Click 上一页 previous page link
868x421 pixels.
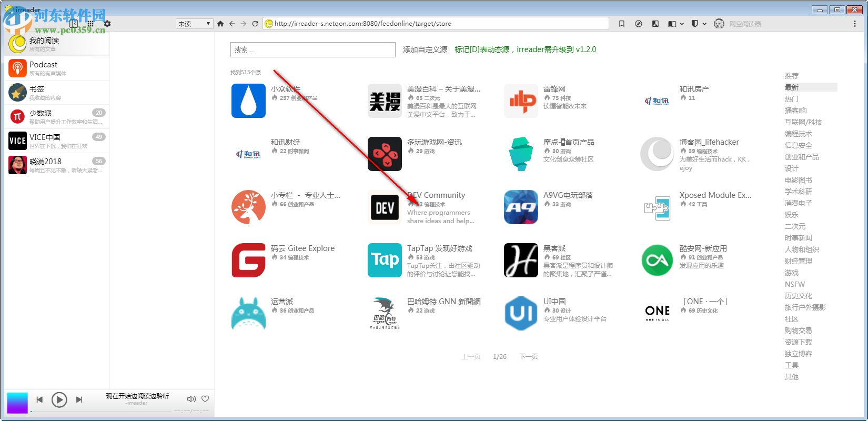471,356
